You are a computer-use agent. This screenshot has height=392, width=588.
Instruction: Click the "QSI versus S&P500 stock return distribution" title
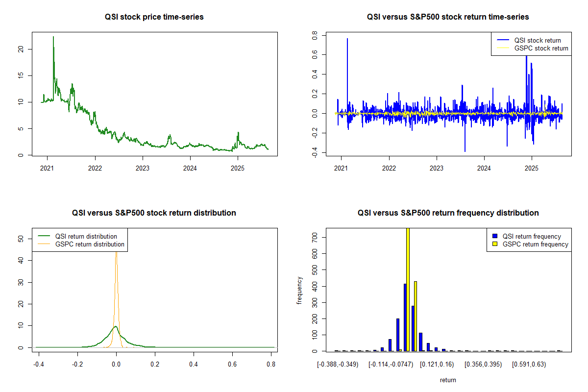[154, 213]
